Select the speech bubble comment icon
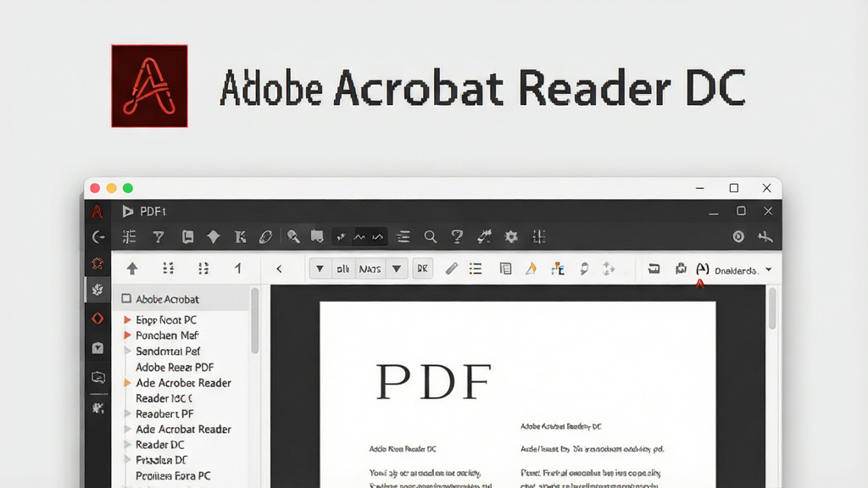Viewport: 868px width, 488px height. click(x=317, y=237)
